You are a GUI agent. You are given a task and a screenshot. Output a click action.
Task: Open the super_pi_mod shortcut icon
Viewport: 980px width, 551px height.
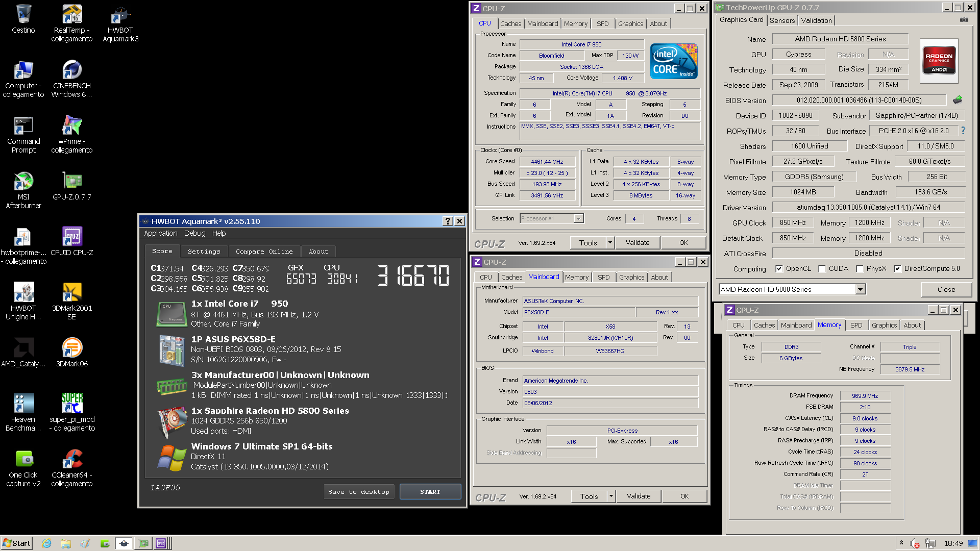coord(72,412)
